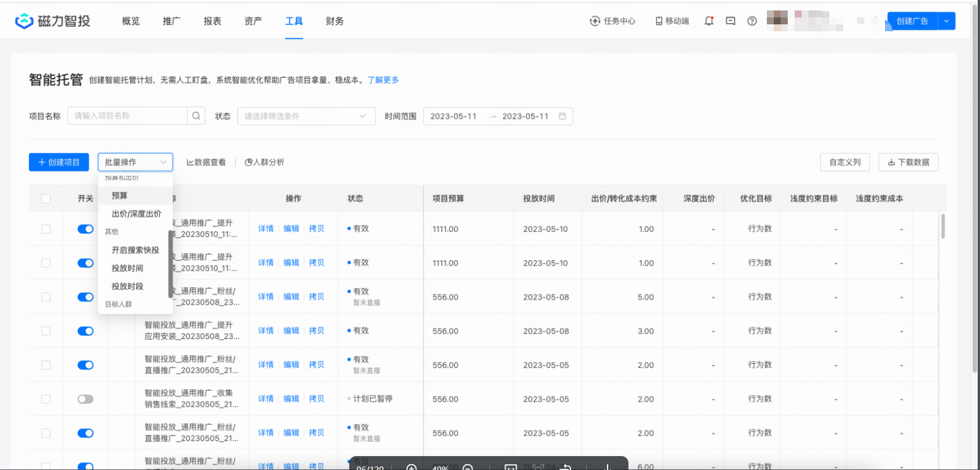Switch to 概览 tab
Screen dimensions: 980x470
pyautogui.click(x=131, y=21)
